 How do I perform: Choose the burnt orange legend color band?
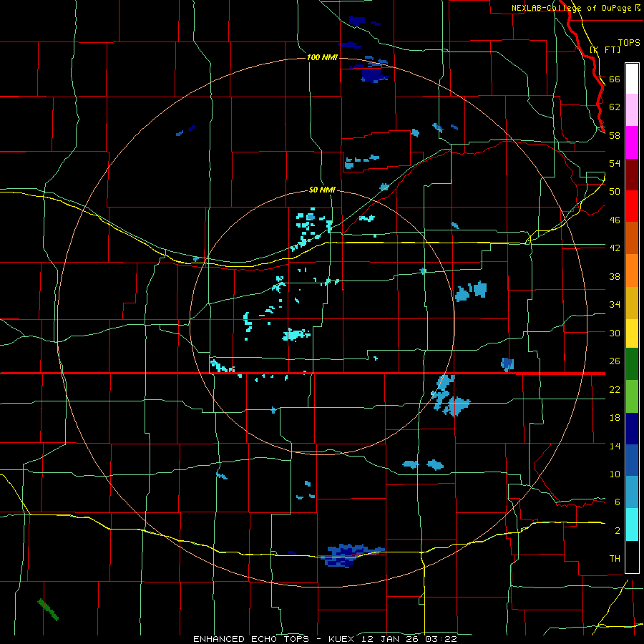[x=632, y=238]
